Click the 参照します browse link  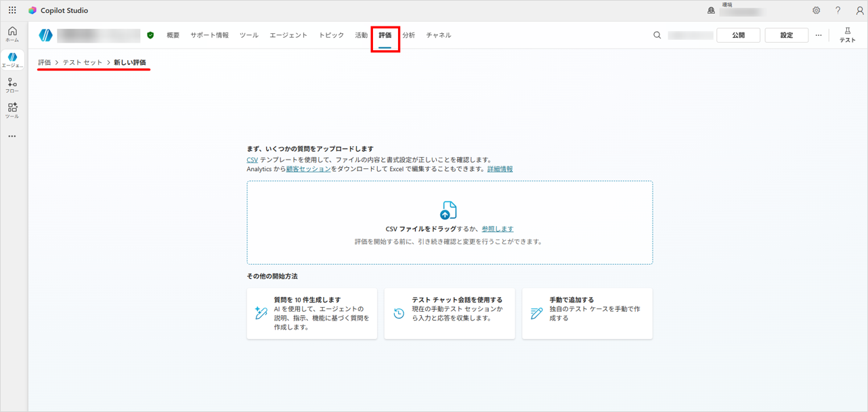point(497,229)
